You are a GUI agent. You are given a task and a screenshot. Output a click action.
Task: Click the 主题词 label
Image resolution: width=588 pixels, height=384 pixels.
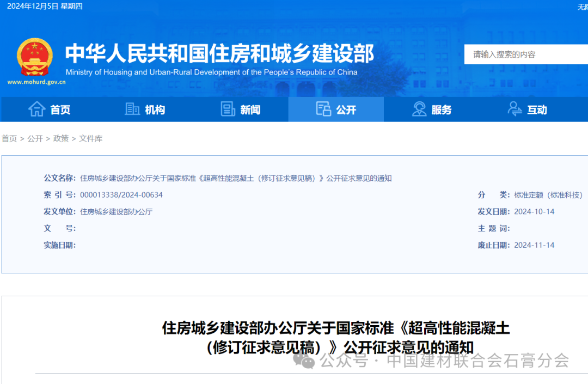(493, 228)
